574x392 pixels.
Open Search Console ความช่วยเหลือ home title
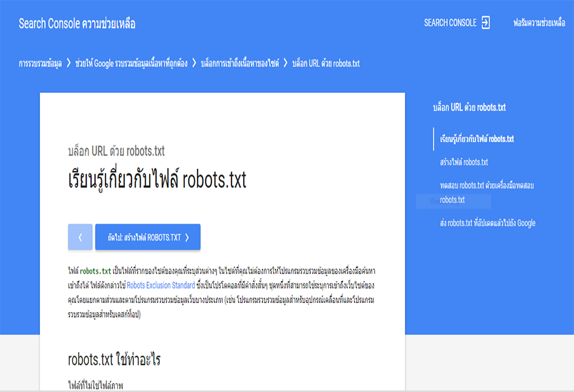pyautogui.click(x=77, y=24)
